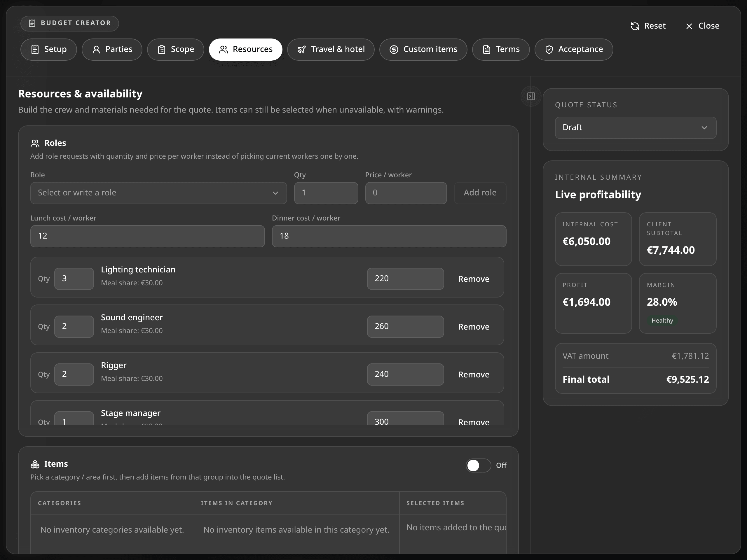Click the Custom items dollar icon
This screenshot has height=560, width=747.
(394, 50)
